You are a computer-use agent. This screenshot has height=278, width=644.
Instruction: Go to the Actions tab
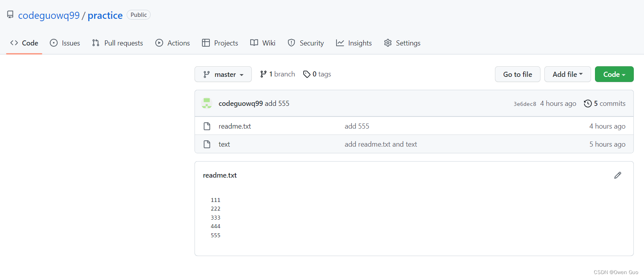pos(173,43)
